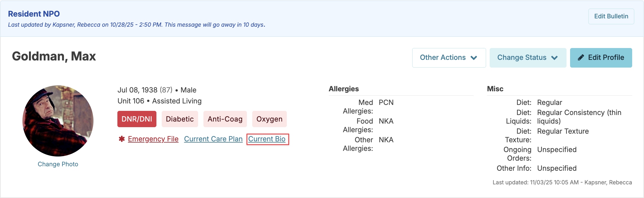
Task: Click the Change Photo link
Action: (x=58, y=164)
